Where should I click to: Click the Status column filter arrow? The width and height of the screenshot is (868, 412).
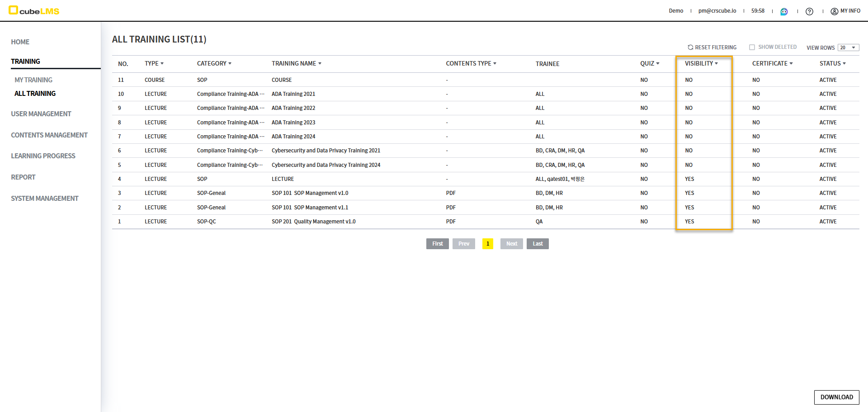(844, 63)
